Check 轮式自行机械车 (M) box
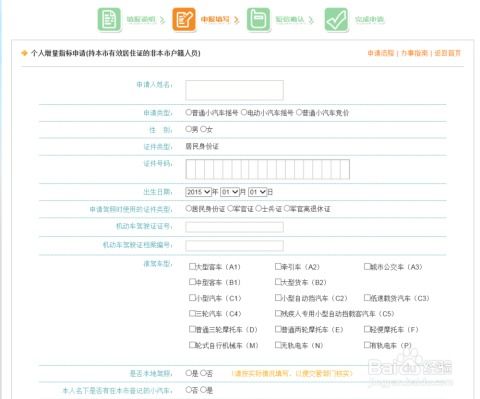The height and width of the screenshot is (399, 480). 192,345
